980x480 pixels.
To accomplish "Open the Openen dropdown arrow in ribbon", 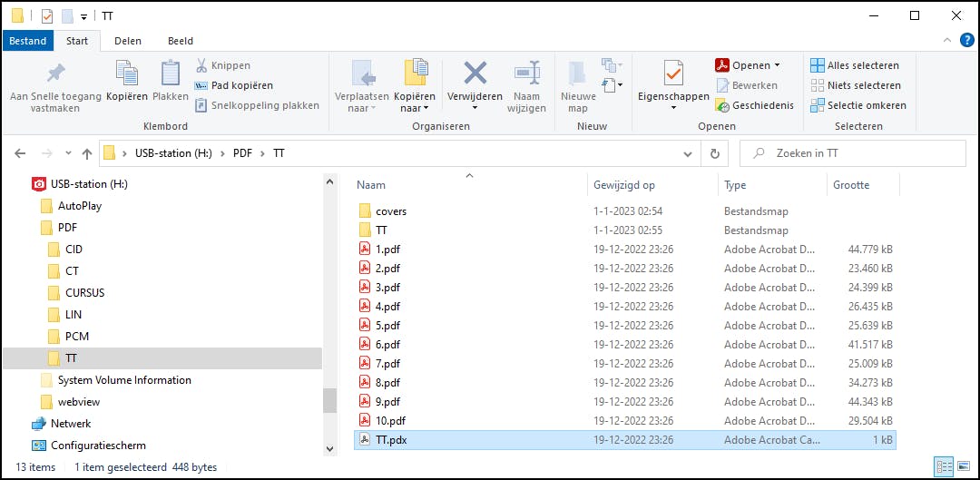I will point(777,65).
